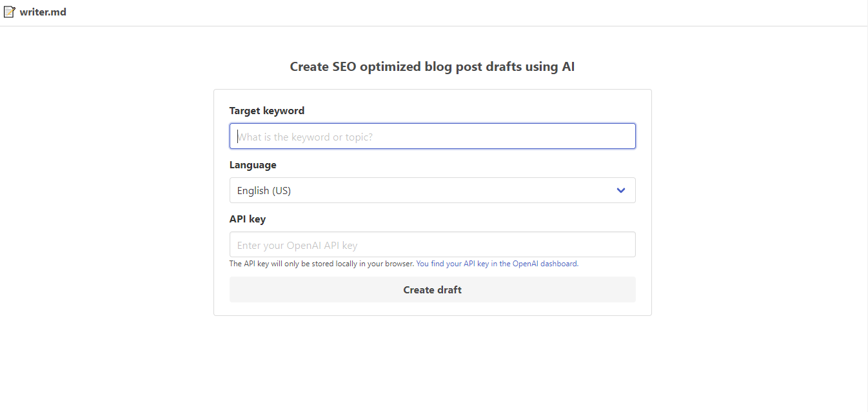Click the "Target keyword" field label
868x412 pixels.
point(267,110)
